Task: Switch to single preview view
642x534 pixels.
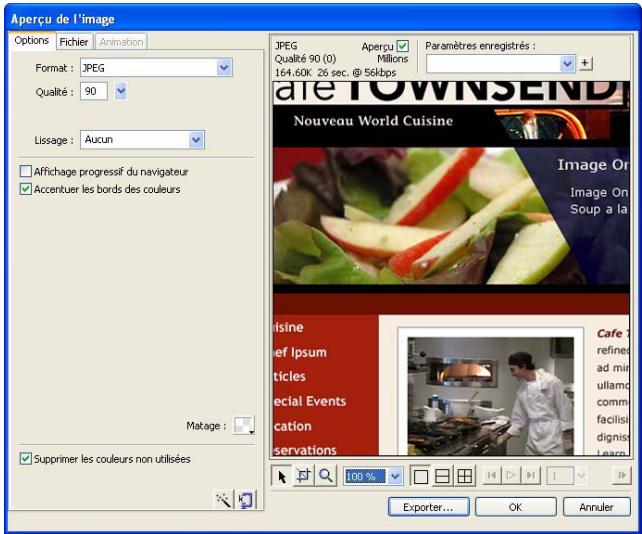Action: [x=420, y=476]
